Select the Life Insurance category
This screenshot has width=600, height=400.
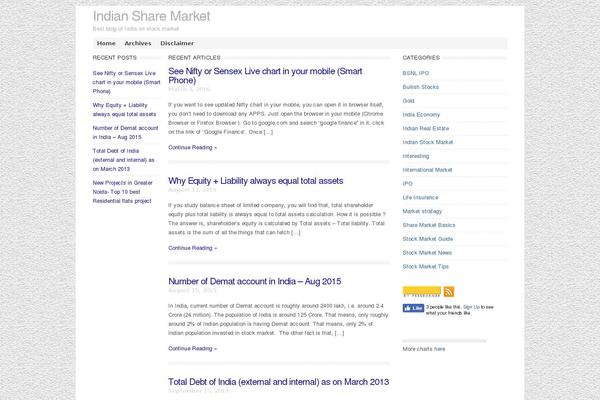[x=421, y=198]
